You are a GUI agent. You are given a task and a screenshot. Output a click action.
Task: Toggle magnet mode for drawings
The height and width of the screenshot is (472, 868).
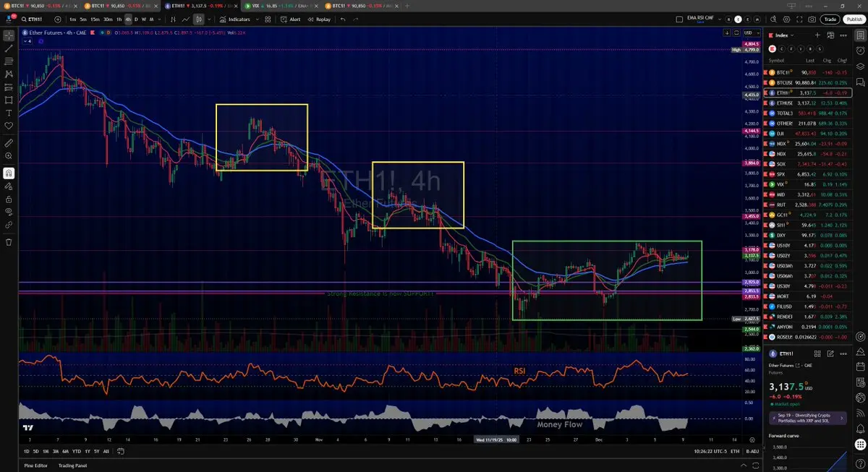[9, 173]
